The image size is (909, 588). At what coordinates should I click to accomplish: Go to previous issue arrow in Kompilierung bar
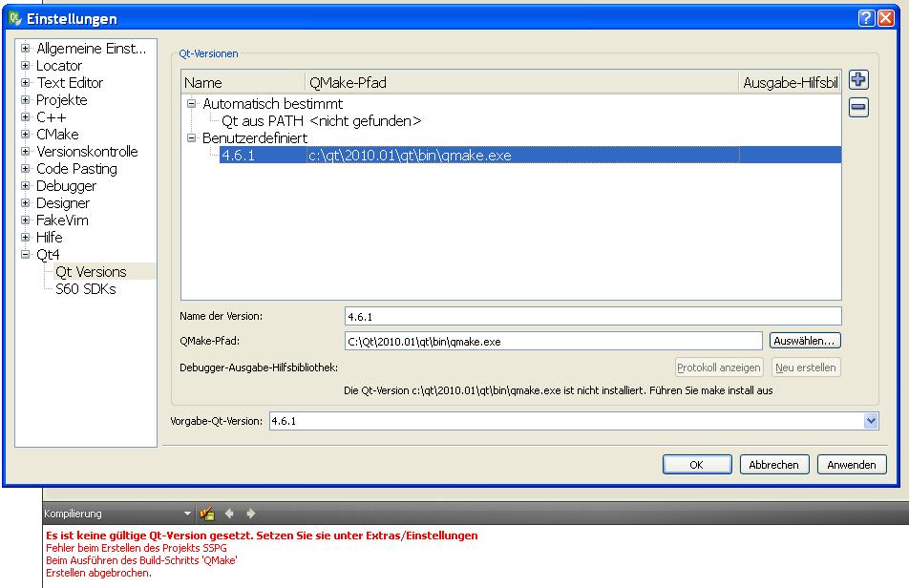click(x=229, y=514)
